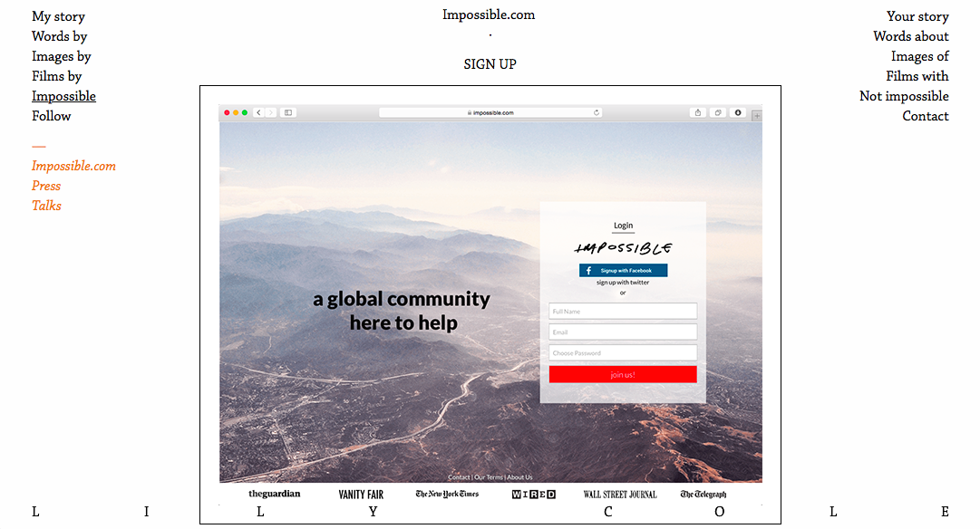The width and height of the screenshot is (980, 529).
Task: Click the show all tabs icon
Action: [718, 112]
